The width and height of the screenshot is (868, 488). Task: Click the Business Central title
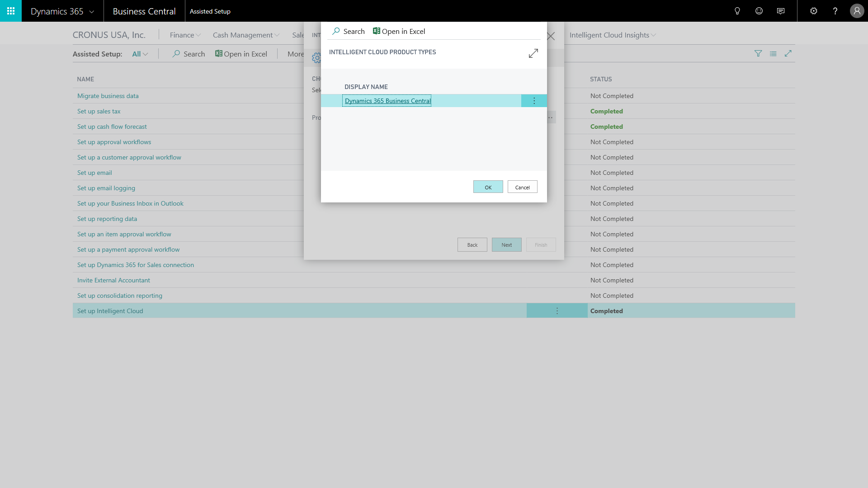(144, 11)
